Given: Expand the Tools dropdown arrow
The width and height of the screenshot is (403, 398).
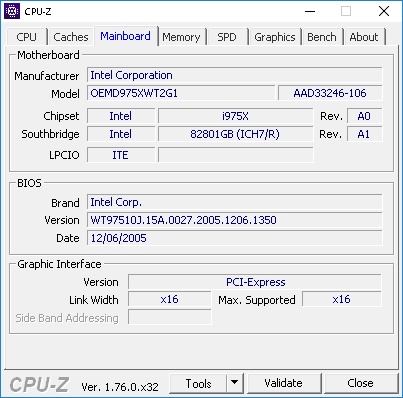Looking at the screenshot, I should click(235, 383).
